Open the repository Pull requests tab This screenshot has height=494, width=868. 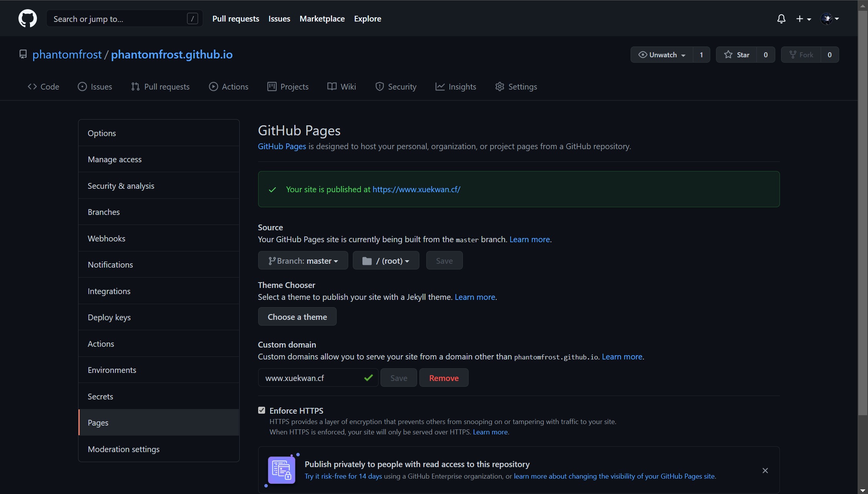pos(160,86)
